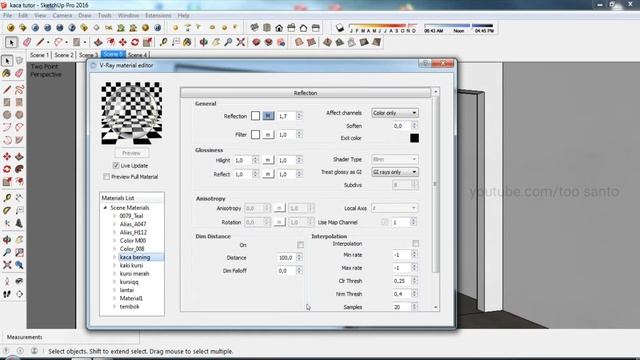640x360 pixels.
Task: Pick the Pie tool in the left palette
Action: [19, 140]
